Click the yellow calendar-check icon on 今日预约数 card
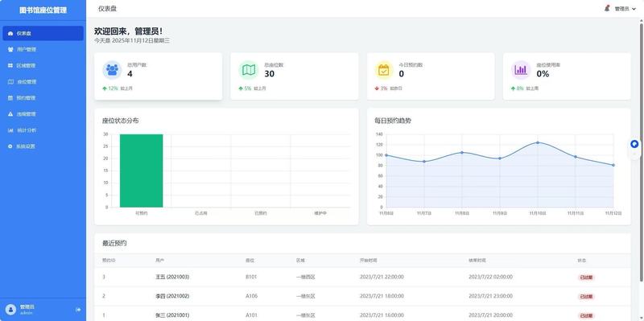Viewport: 644px width, 321px height. 384,70
